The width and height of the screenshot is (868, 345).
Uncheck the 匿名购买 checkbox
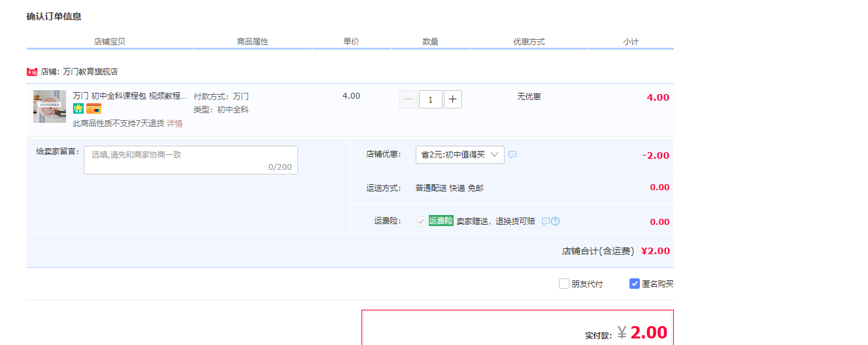coord(634,284)
